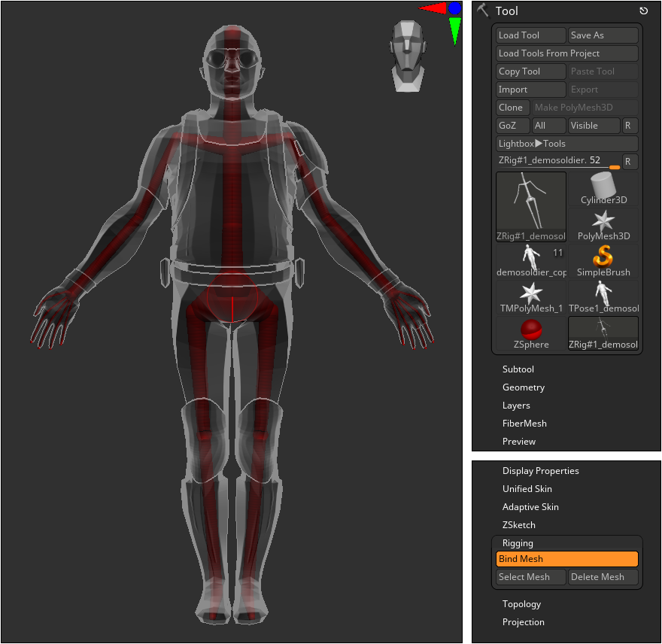662x644 pixels.
Task: Click the pelvis root ZSphere on the rig
Action: [232, 297]
